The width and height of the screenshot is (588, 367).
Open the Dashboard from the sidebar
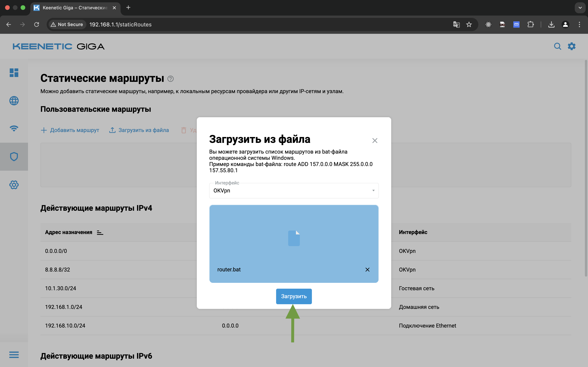tap(14, 73)
